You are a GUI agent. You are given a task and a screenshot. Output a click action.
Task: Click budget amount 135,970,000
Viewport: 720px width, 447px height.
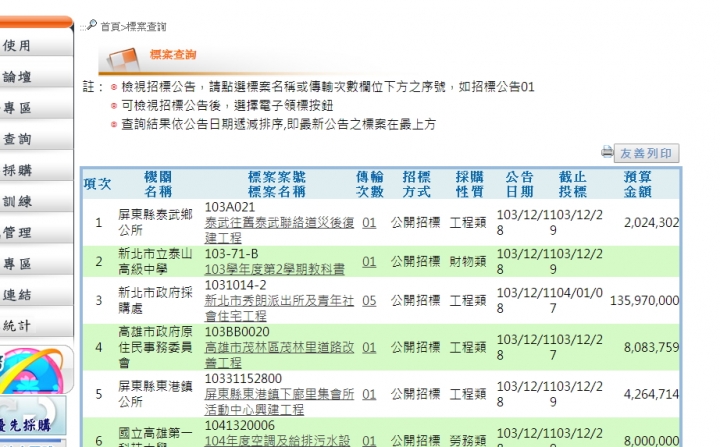pos(644,301)
